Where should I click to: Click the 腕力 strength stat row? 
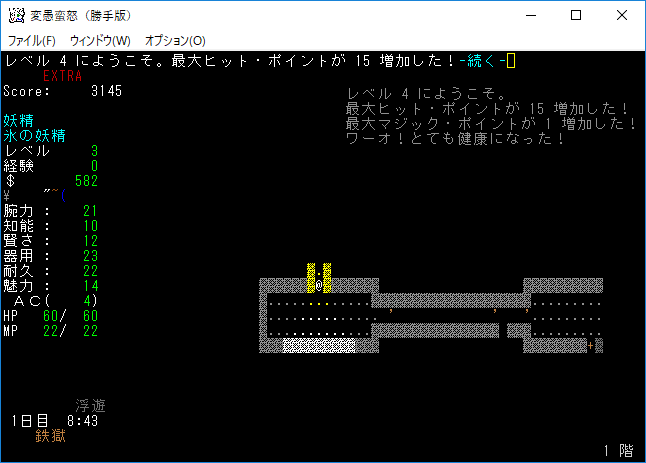click(50, 211)
